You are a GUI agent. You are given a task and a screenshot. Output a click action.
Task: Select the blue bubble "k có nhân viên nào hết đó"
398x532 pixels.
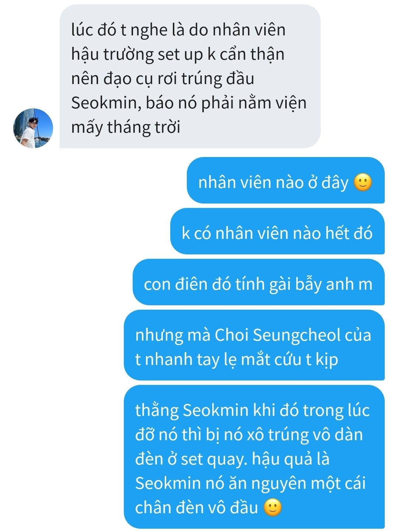(277, 232)
